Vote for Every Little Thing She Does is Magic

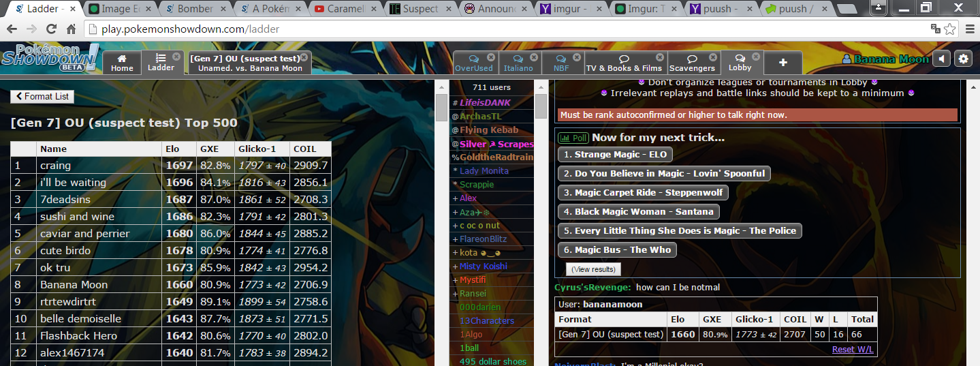pos(680,231)
